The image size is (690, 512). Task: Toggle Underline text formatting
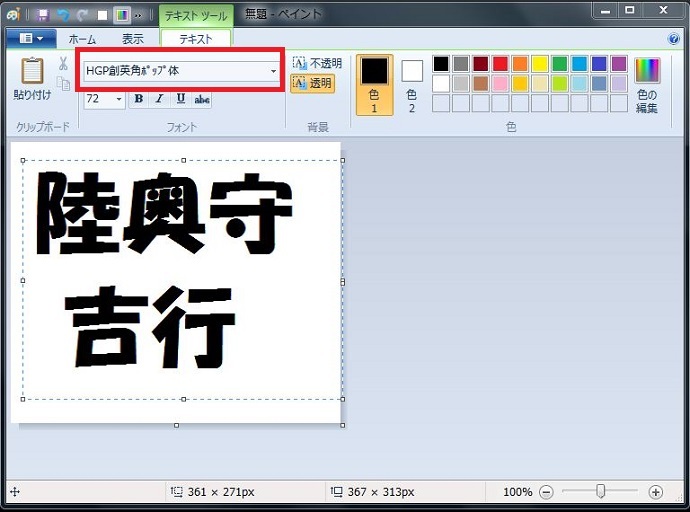(180, 99)
